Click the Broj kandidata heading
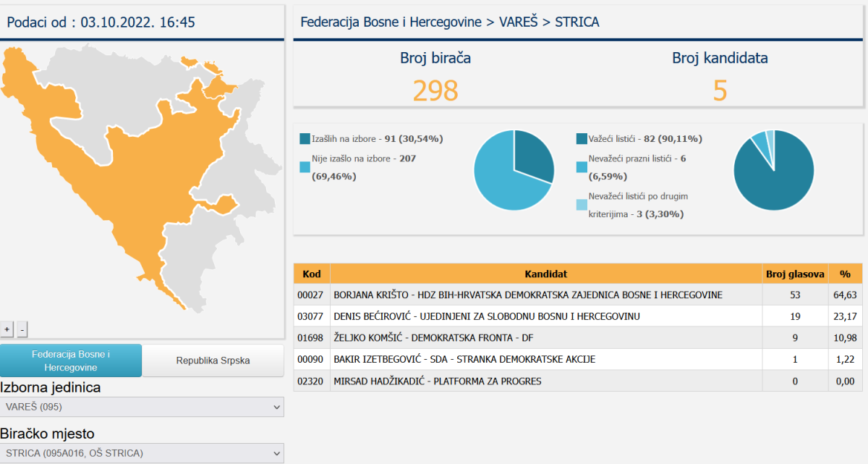This screenshot has width=868, height=464. [x=720, y=58]
